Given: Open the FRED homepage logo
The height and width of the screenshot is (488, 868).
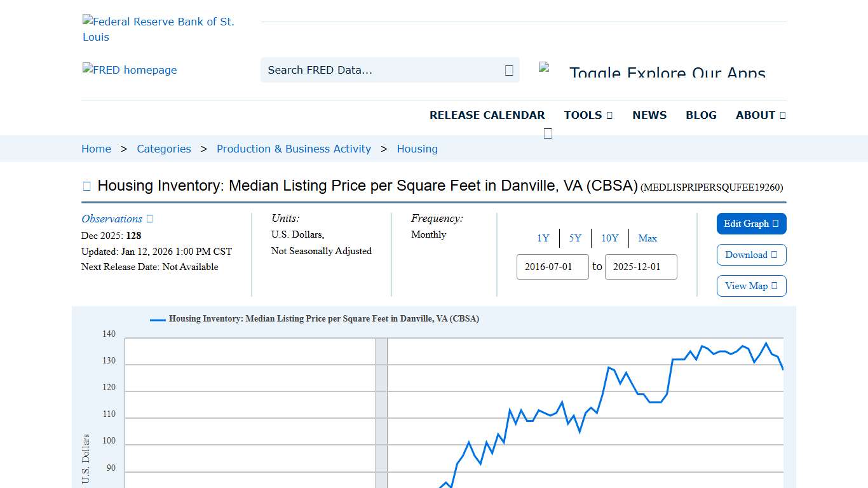Looking at the screenshot, I should 130,70.
